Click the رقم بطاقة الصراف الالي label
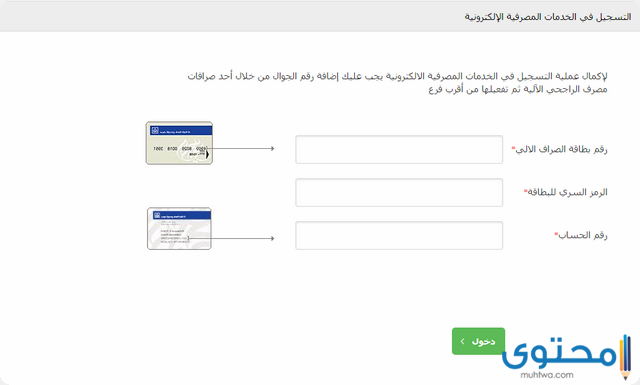Image resolution: width=640 pixels, height=385 pixels. coord(561,149)
